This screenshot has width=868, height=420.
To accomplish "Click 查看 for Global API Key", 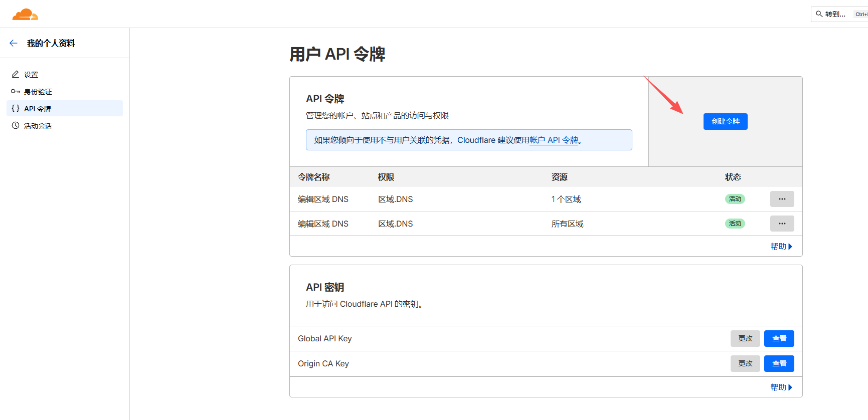I will (x=779, y=338).
